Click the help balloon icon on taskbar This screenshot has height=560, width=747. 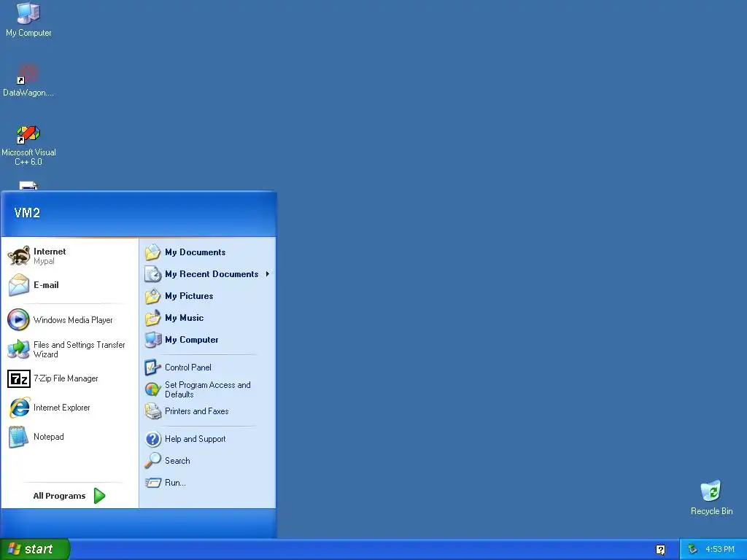click(660, 550)
